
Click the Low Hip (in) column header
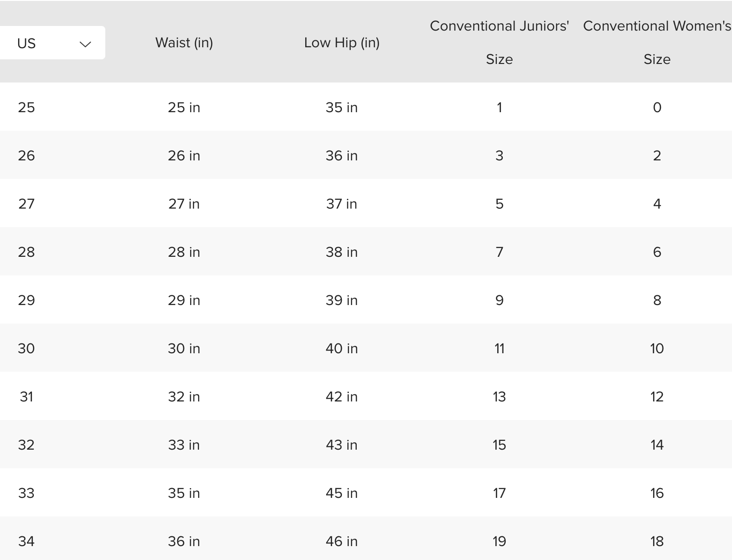click(x=342, y=43)
